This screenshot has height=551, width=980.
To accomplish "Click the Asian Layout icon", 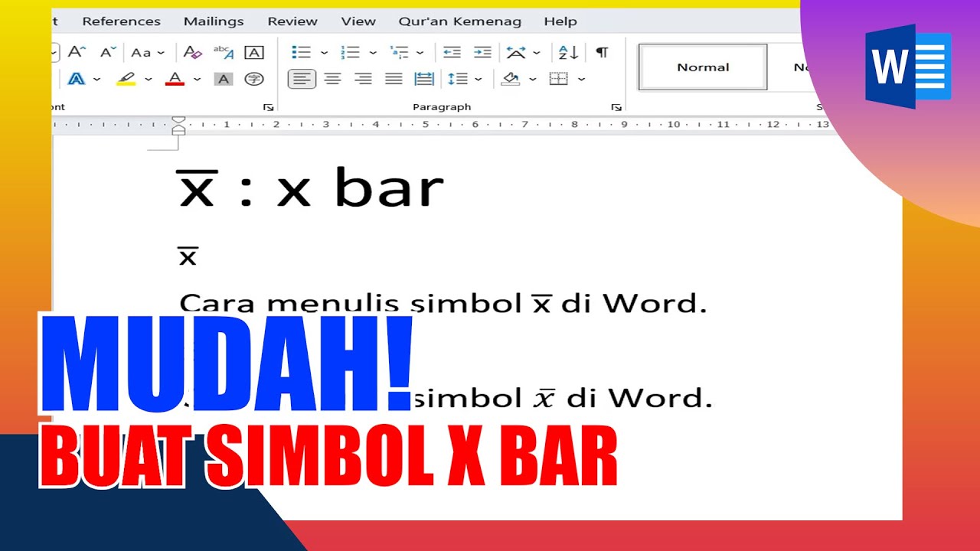I will click(516, 52).
